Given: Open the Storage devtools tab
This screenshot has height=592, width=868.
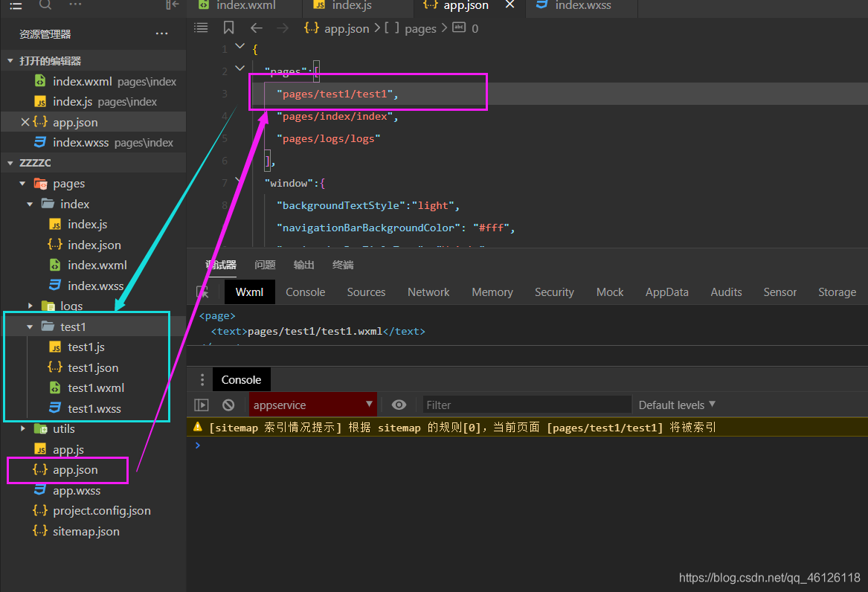Looking at the screenshot, I should click(837, 292).
